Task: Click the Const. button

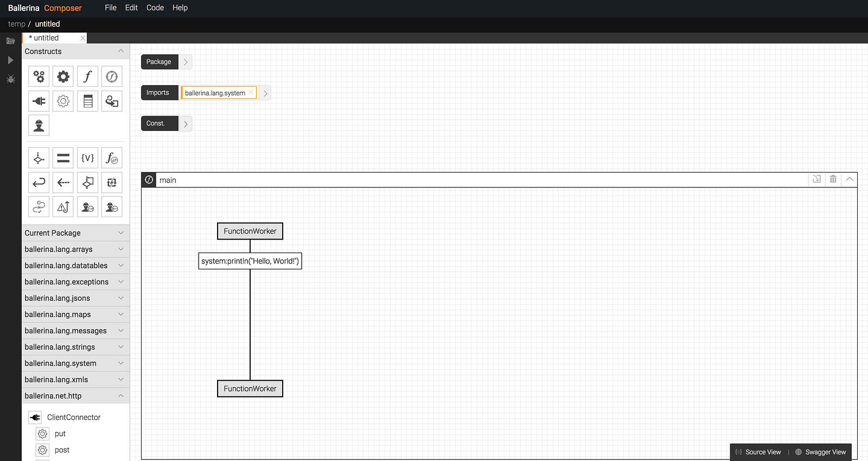Action: click(x=159, y=124)
